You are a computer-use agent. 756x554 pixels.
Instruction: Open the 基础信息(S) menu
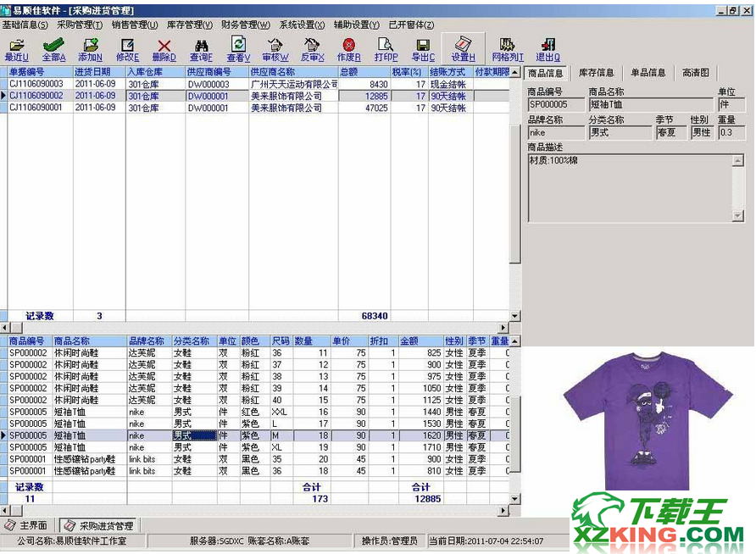pyautogui.click(x=25, y=25)
